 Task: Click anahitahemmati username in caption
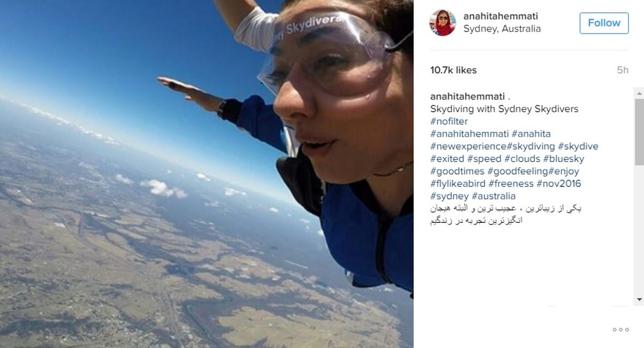pos(467,97)
